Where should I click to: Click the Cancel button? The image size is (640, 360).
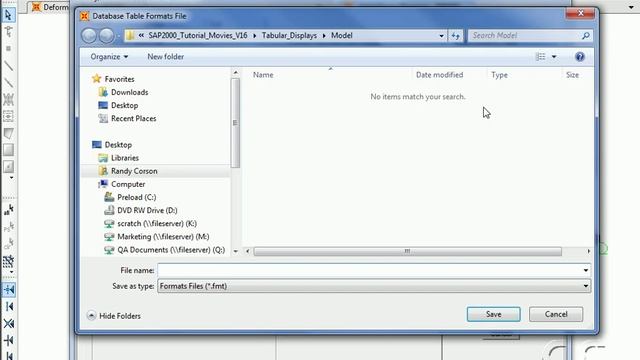coord(556,314)
